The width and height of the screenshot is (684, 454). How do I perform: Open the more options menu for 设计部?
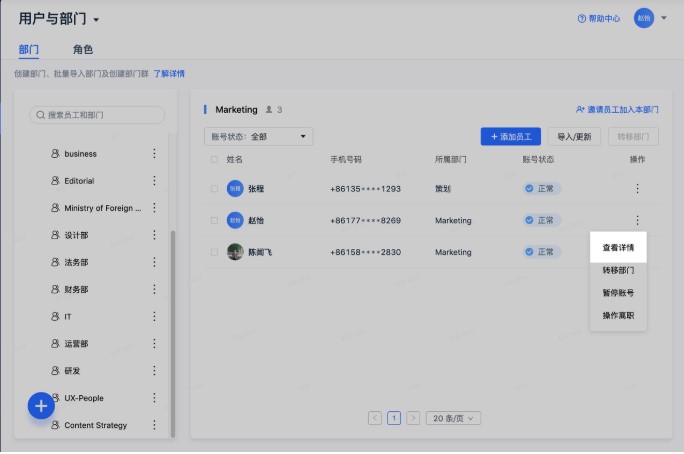[x=154, y=235]
